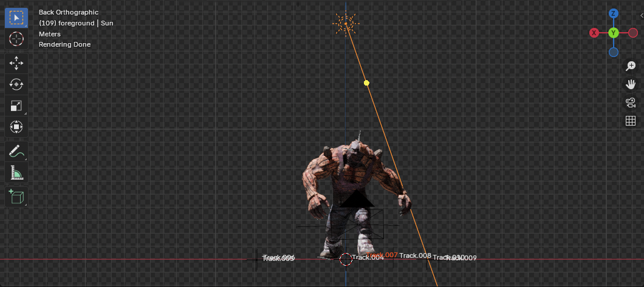
Task: Click the 3D cursor at the origin
Action: tap(346, 259)
